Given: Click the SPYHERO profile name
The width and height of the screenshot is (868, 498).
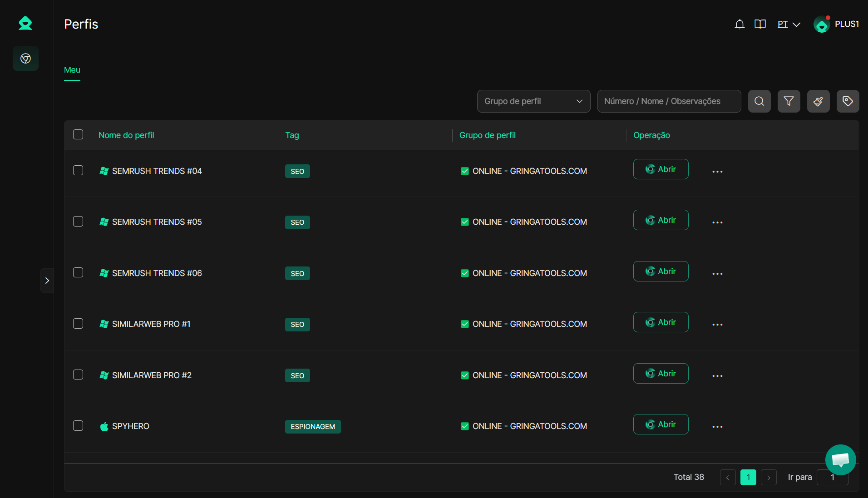Looking at the screenshot, I should (x=131, y=426).
